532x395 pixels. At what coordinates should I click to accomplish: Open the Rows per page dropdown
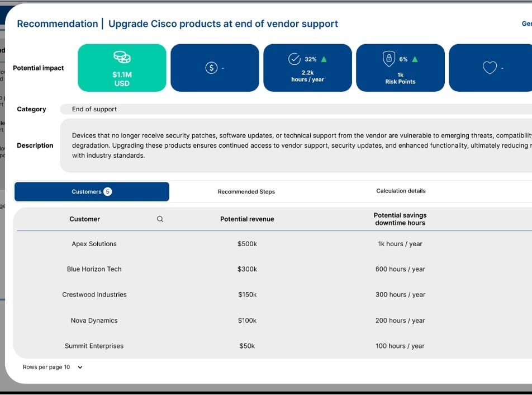pos(79,368)
